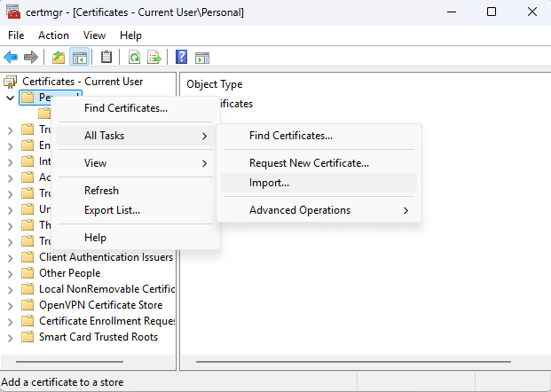Choose Find Certificates... in main context menu

point(136,108)
